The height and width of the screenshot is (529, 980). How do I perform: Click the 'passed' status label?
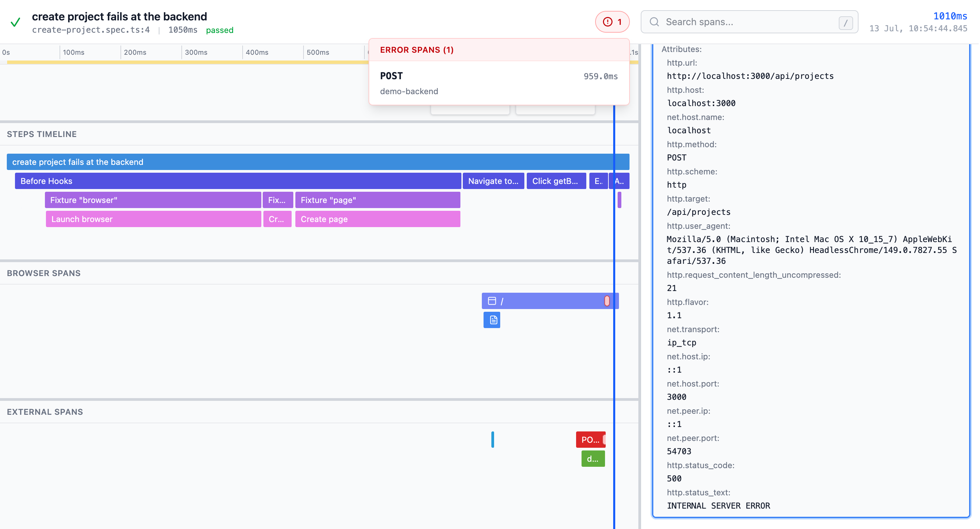coord(219,30)
